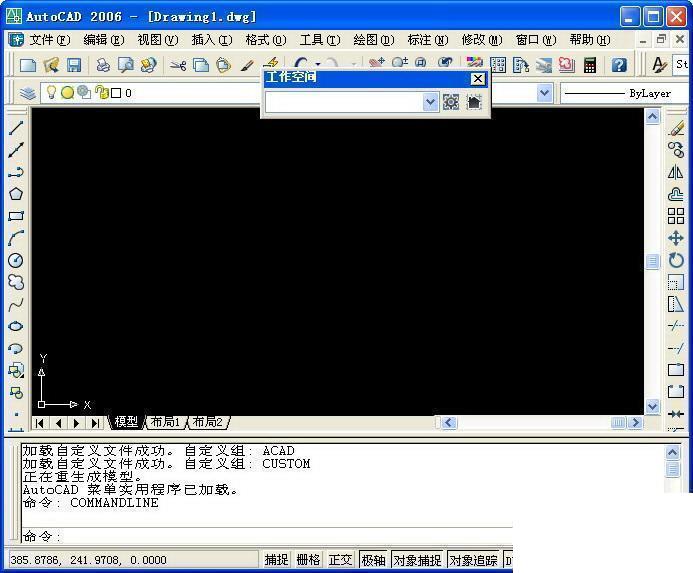Open the 修改(M) menu
The image size is (693, 573).
[482, 40]
